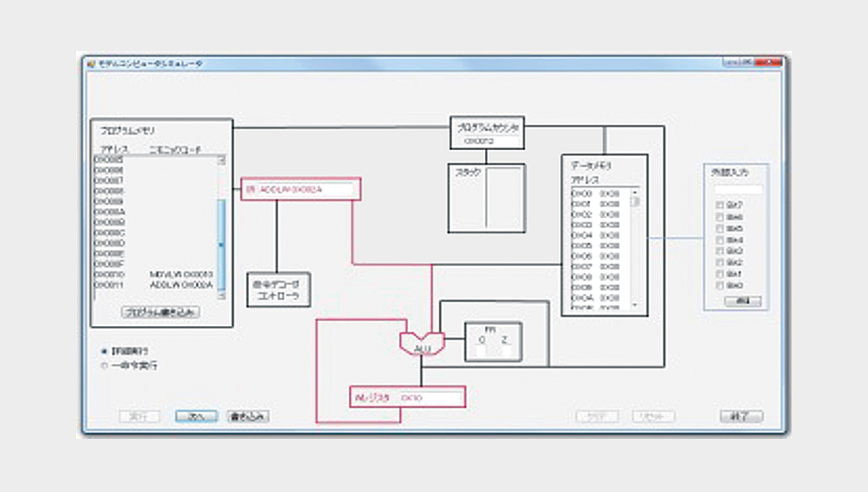Screen dimensions: 868x492
Task: Select the continuous execution radio button
Action: point(104,351)
